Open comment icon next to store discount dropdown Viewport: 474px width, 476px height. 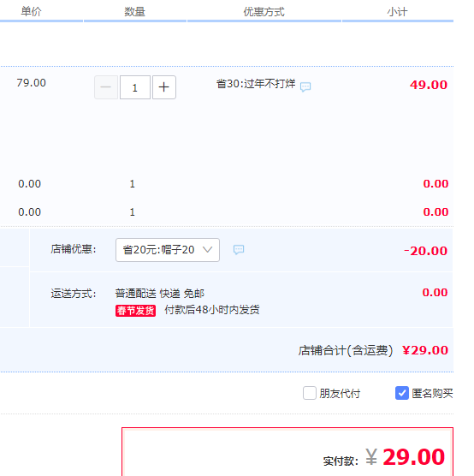click(x=239, y=249)
